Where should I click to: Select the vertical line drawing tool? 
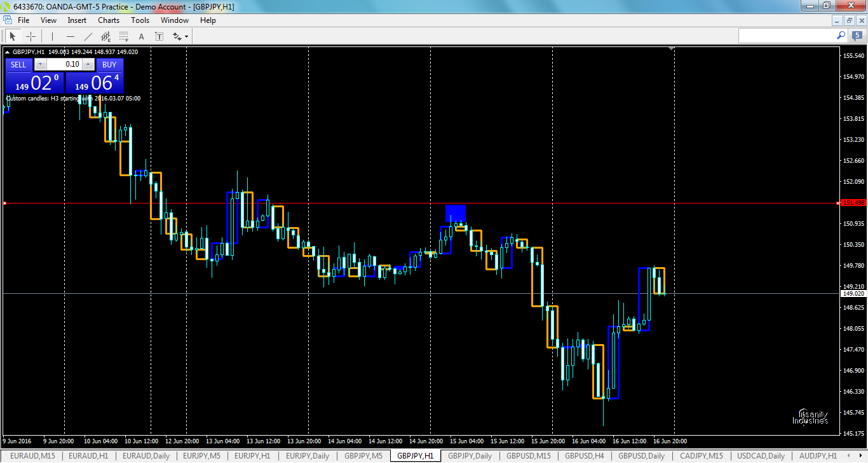click(x=51, y=36)
